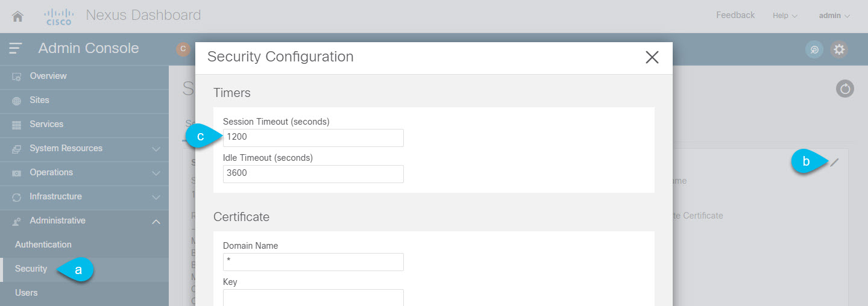Screen dimensions: 868x306
Task: Close the Security Configuration dialog
Action: (652, 57)
